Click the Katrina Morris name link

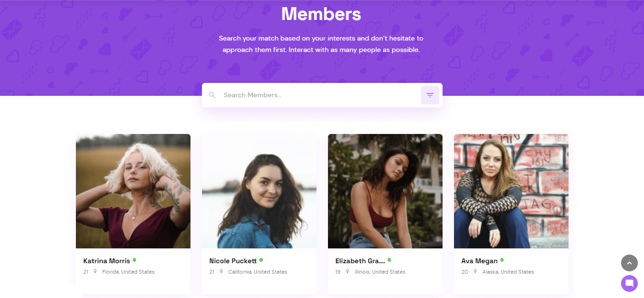(106, 261)
